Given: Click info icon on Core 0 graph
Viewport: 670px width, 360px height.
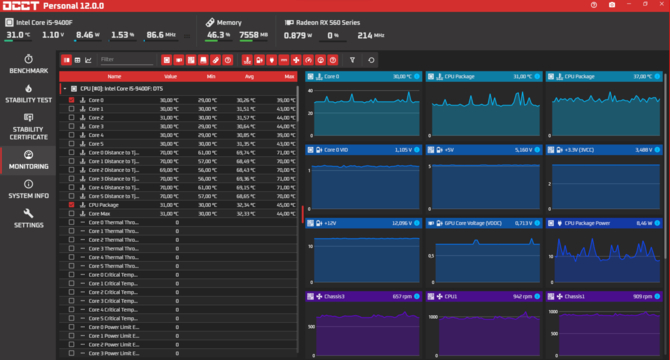Looking at the screenshot, I should pos(417,76).
